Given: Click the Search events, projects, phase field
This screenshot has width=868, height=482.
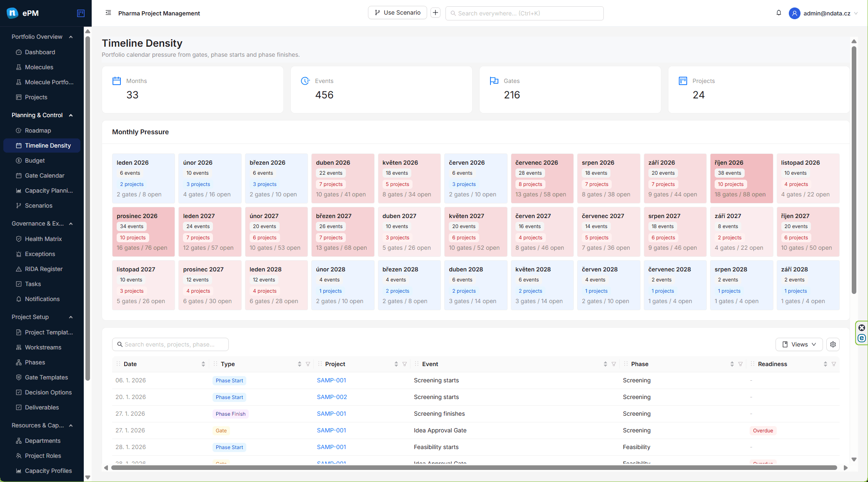Looking at the screenshot, I should pyautogui.click(x=170, y=344).
